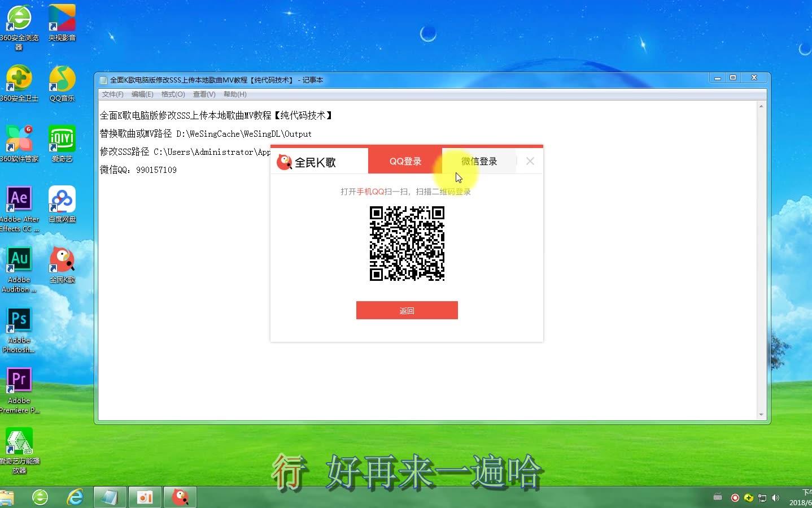
Task: Click the 手机QQ link text
Action: pos(370,192)
